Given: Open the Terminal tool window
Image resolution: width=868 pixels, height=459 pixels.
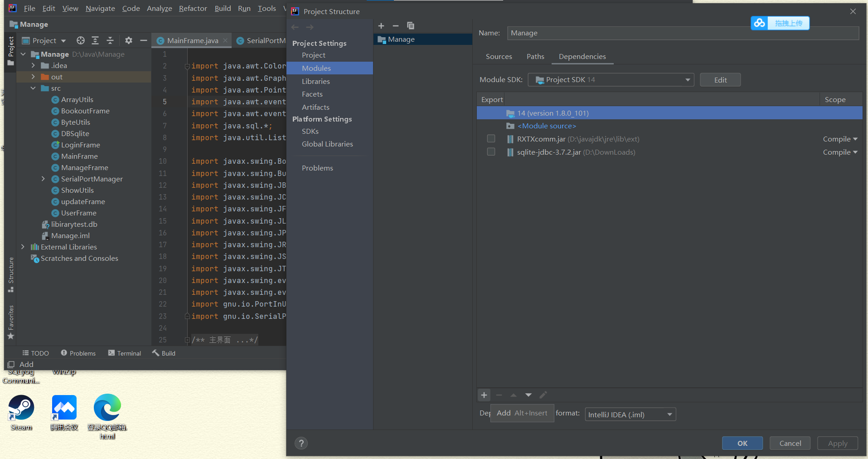Looking at the screenshot, I should 125,353.
